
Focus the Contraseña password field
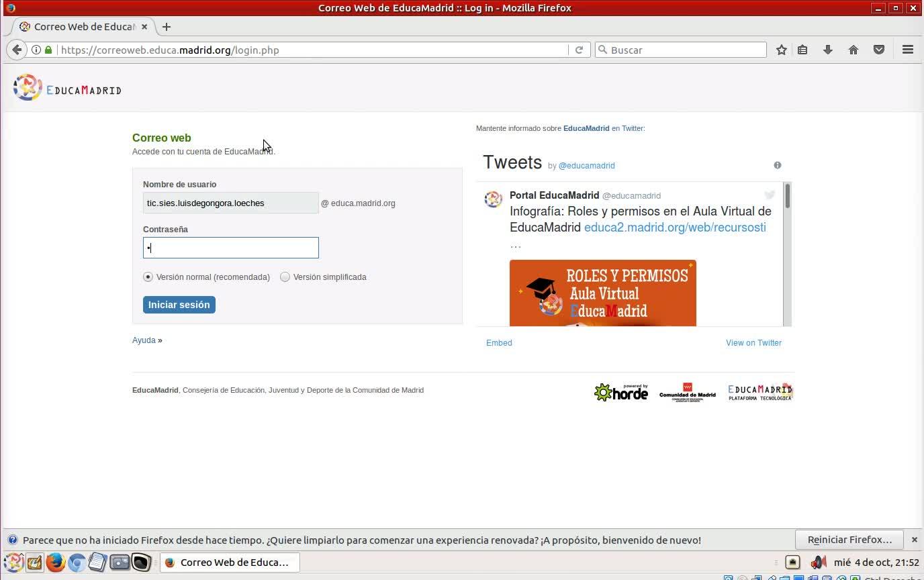click(x=231, y=248)
